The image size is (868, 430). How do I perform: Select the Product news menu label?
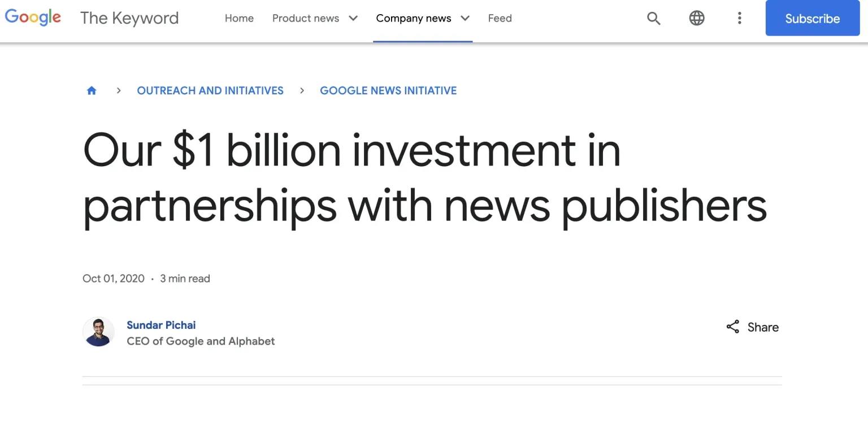click(306, 18)
